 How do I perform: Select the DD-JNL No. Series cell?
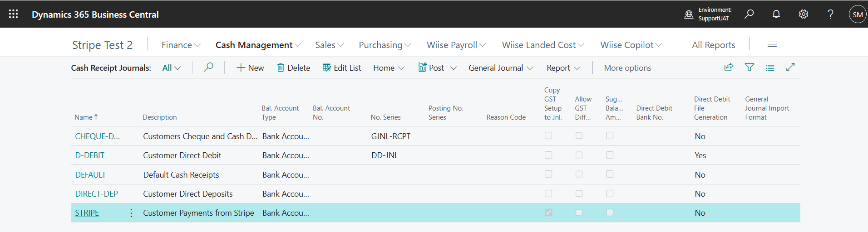(385, 155)
